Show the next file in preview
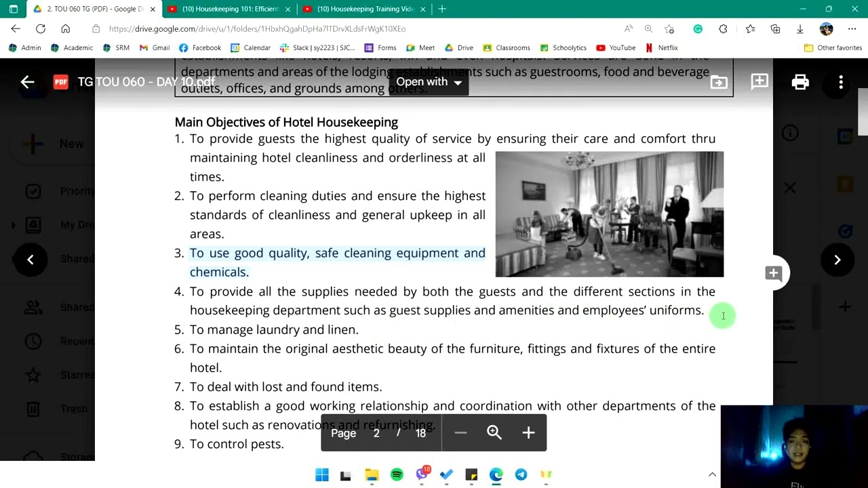 (837, 260)
